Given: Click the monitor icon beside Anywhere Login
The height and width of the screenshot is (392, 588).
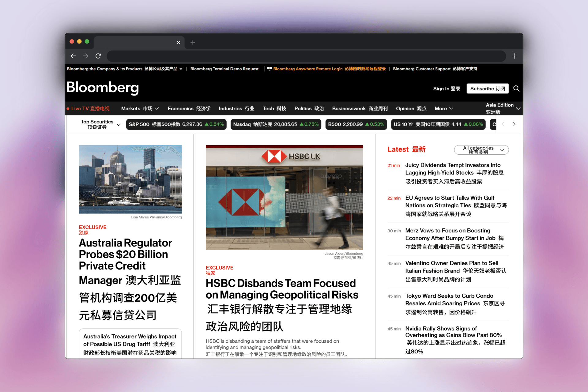Looking at the screenshot, I should point(269,69).
